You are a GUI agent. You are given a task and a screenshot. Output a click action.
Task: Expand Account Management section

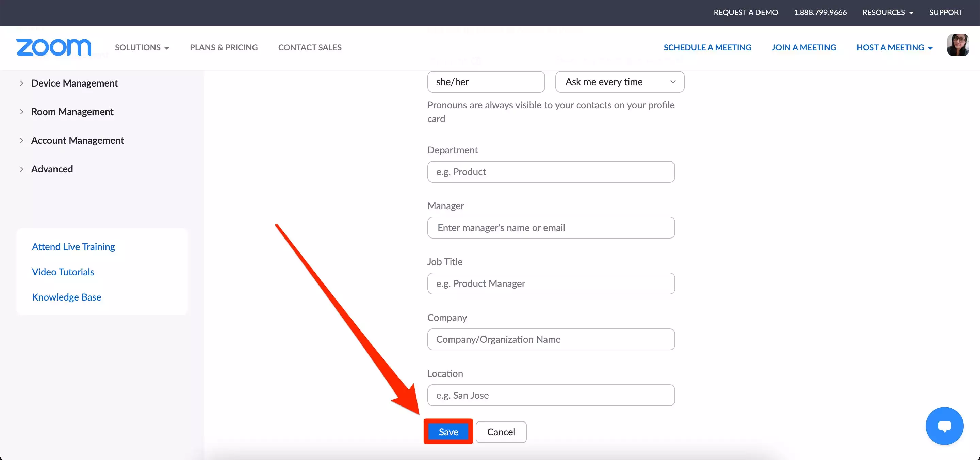point(77,140)
